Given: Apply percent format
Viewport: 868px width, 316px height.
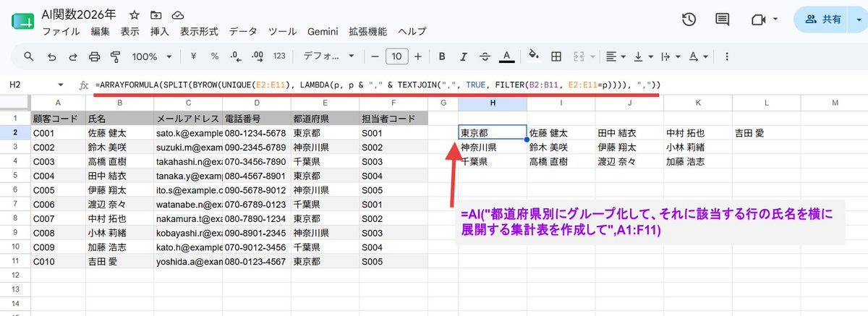Looking at the screenshot, I should [x=215, y=56].
